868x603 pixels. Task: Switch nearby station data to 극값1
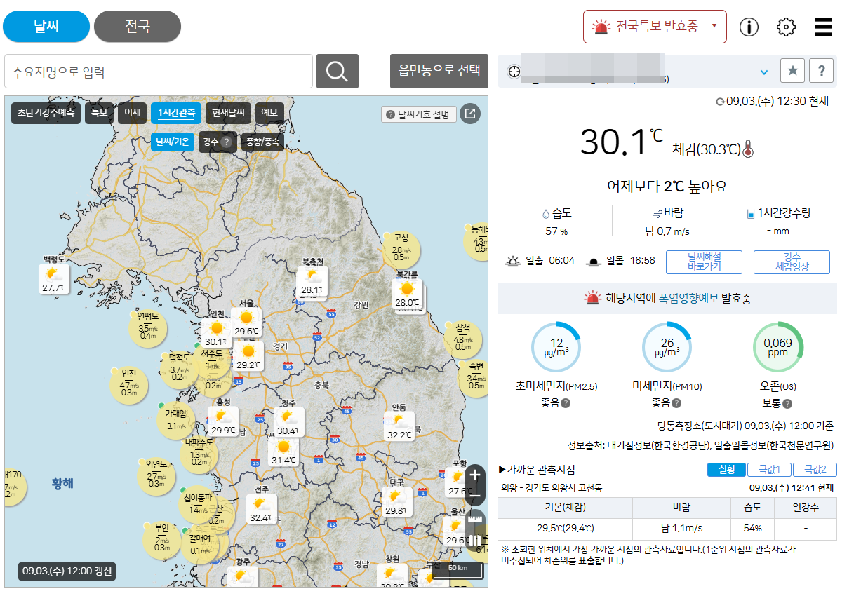769,470
